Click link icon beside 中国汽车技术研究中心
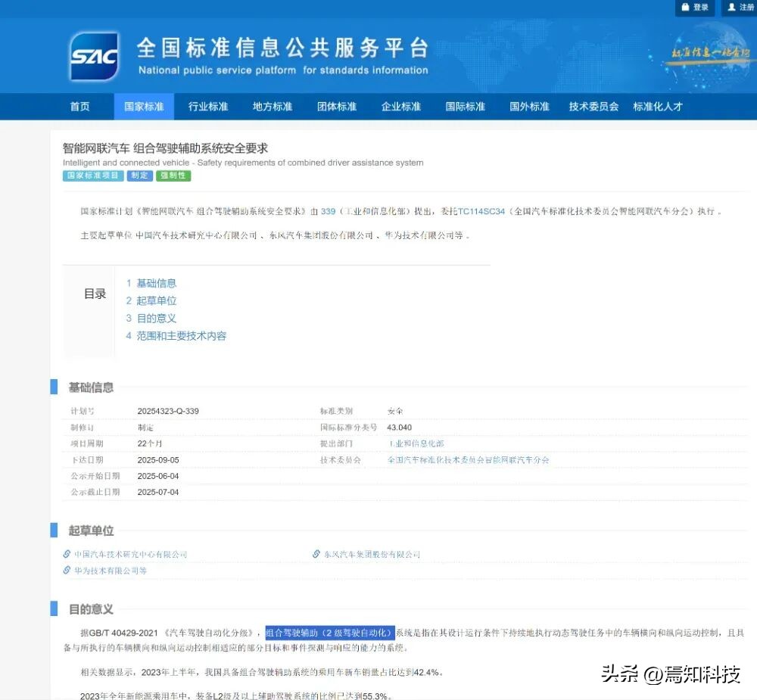The height and width of the screenshot is (700, 757). pos(67,554)
